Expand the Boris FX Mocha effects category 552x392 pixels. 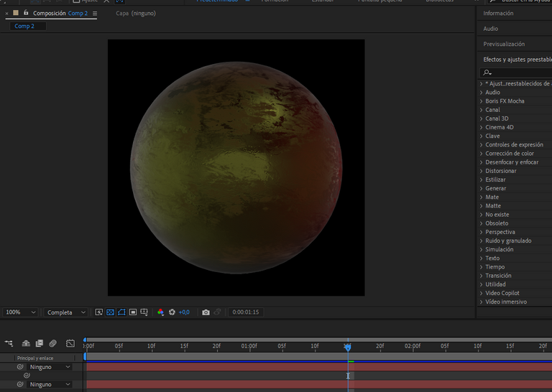(x=482, y=101)
